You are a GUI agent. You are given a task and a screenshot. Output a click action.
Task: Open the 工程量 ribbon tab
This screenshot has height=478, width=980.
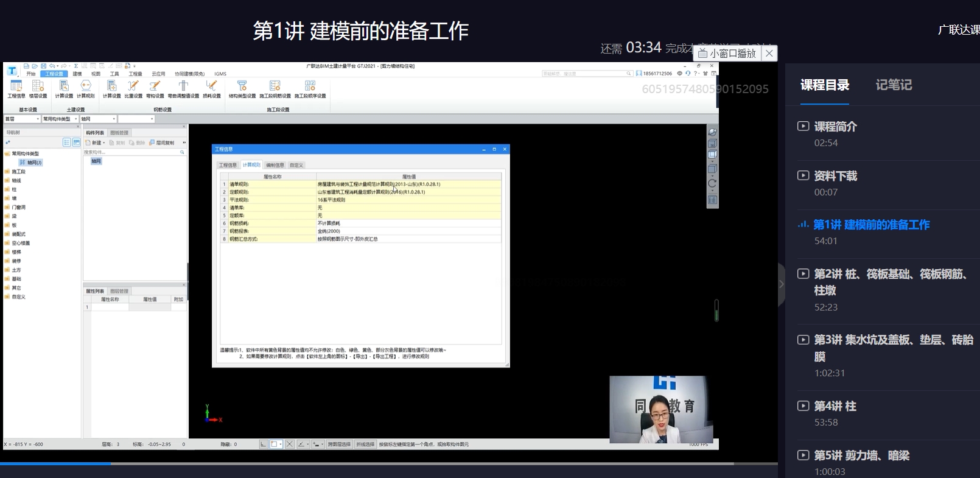point(135,74)
